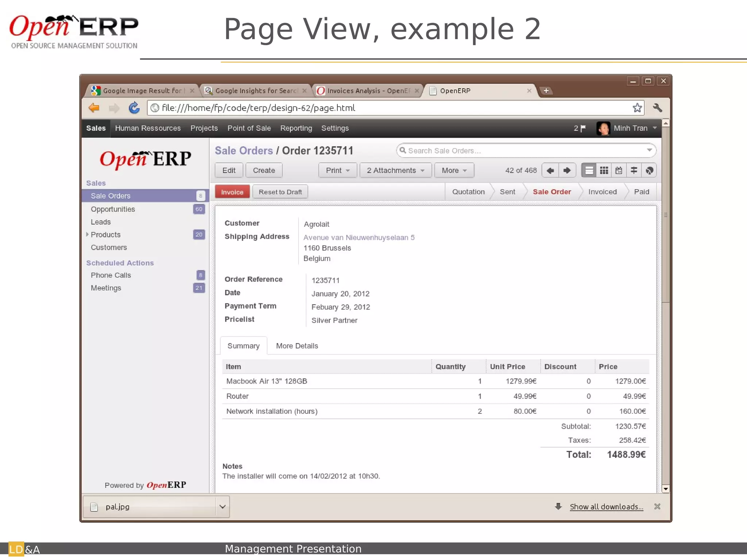Open the Point of Sale menu
This screenshot has width=747, height=560.
click(249, 128)
